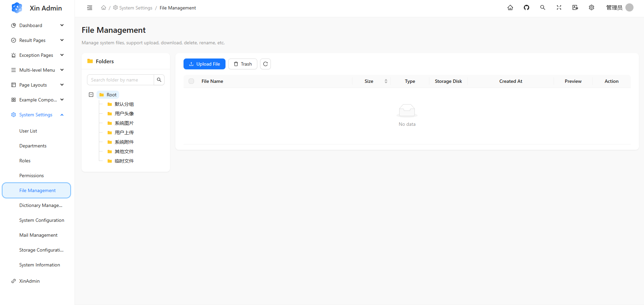This screenshot has width=644, height=305.
Task: Open the Trash button
Action: pyautogui.click(x=242, y=64)
